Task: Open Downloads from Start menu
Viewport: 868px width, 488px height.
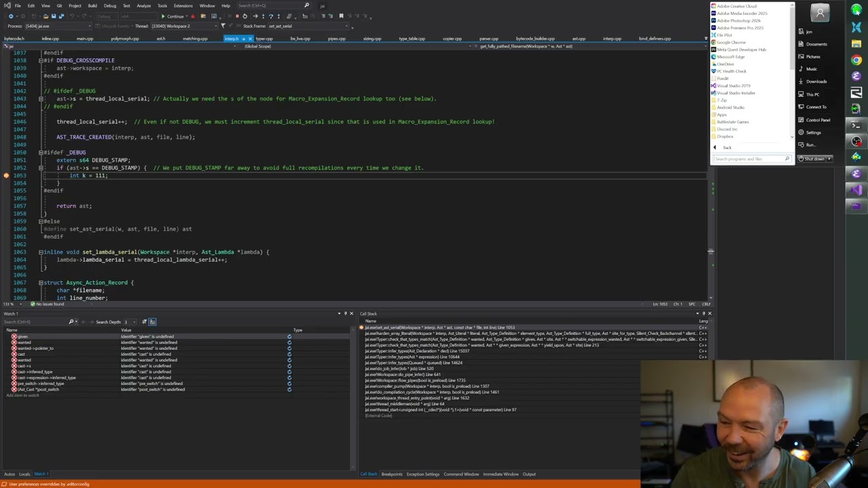Action: [x=816, y=81]
